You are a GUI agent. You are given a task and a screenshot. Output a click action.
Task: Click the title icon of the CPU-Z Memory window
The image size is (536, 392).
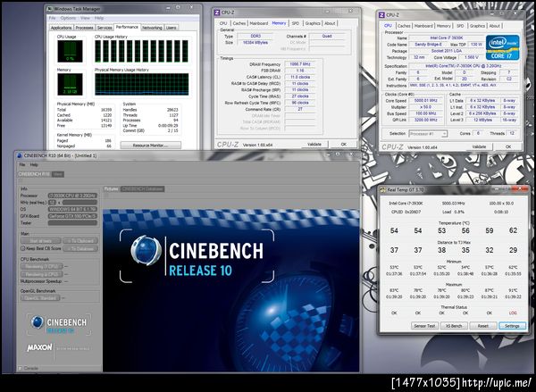[217, 13]
